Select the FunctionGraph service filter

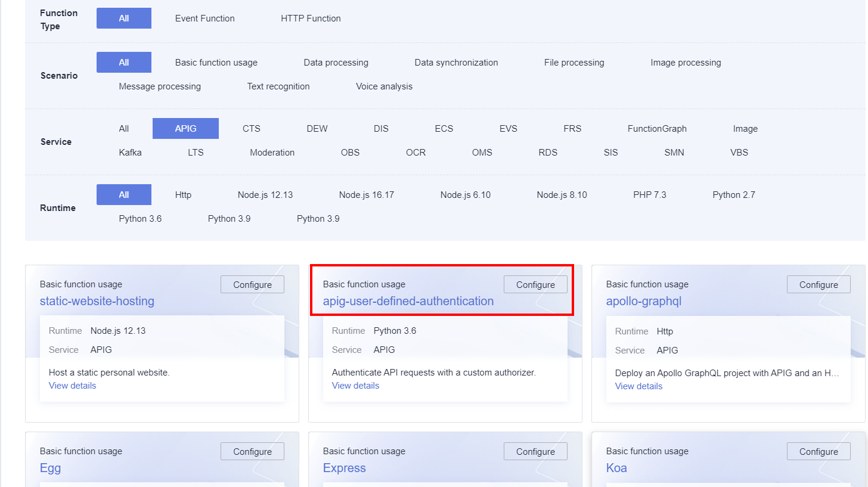[x=657, y=129]
